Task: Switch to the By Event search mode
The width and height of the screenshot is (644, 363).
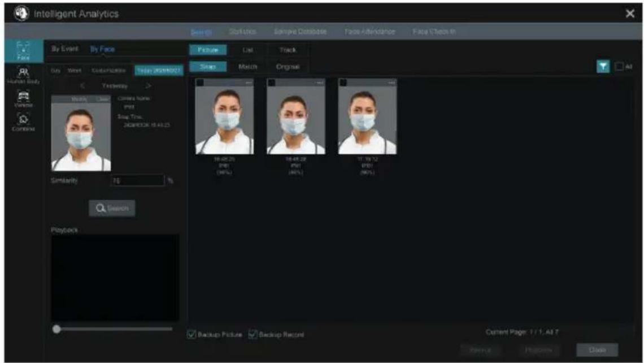Action: pyautogui.click(x=65, y=49)
